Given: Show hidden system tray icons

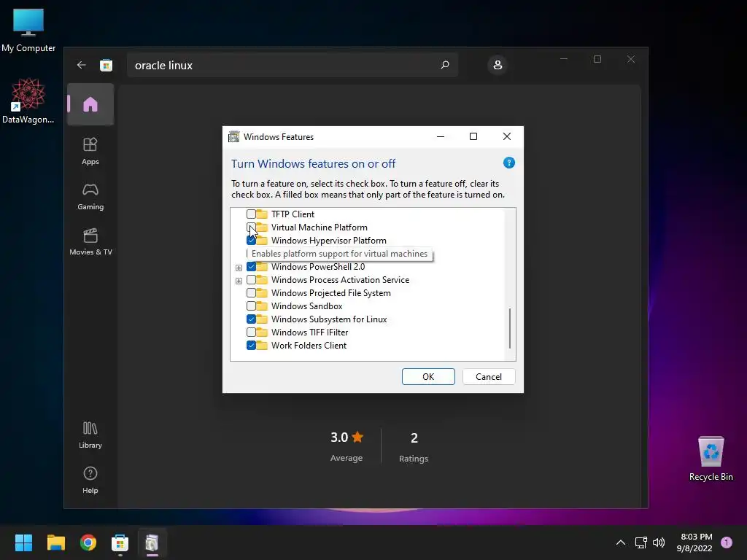Looking at the screenshot, I should tap(621, 542).
